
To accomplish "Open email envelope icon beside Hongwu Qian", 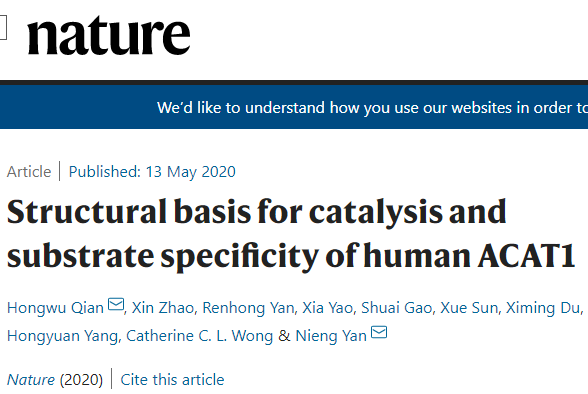I will pos(116,304).
